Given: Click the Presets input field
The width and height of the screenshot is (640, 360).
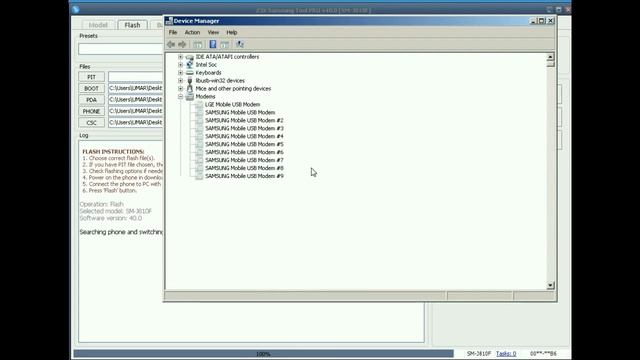Looking at the screenshot, I should [121, 49].
